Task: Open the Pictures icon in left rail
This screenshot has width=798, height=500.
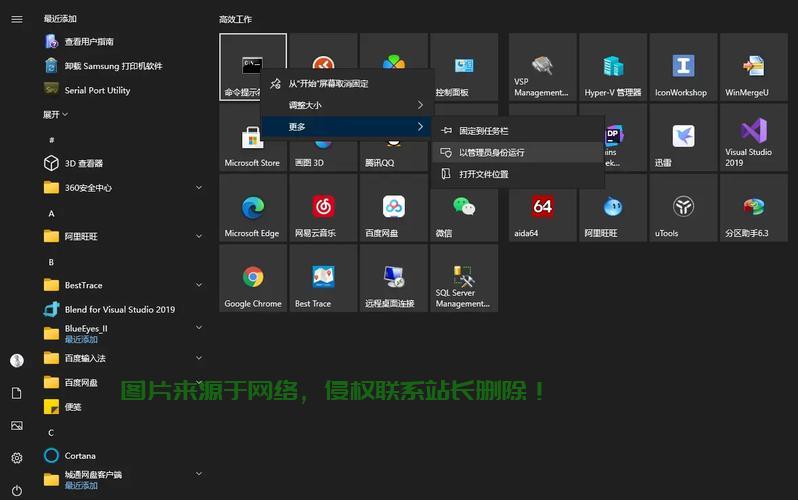Action: (17, 425)
